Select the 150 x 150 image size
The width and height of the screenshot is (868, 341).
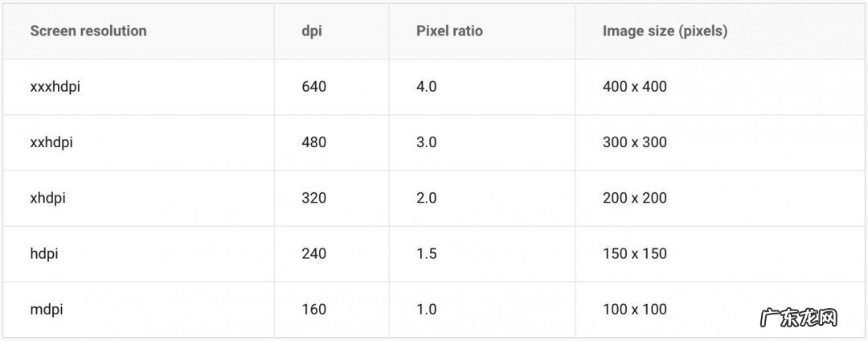click(634, 253)
